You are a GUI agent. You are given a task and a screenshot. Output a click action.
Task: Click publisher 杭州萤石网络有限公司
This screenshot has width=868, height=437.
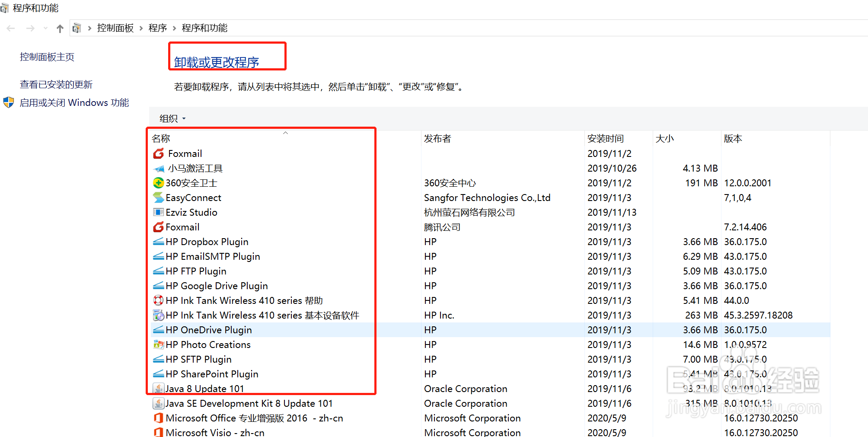tap(469, 212)
